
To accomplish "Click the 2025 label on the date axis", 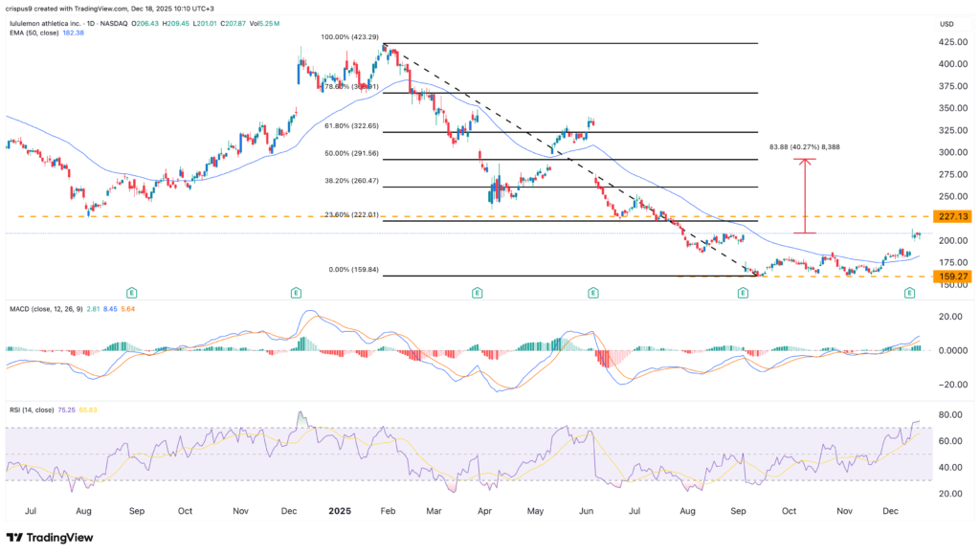I will (340, 510).
